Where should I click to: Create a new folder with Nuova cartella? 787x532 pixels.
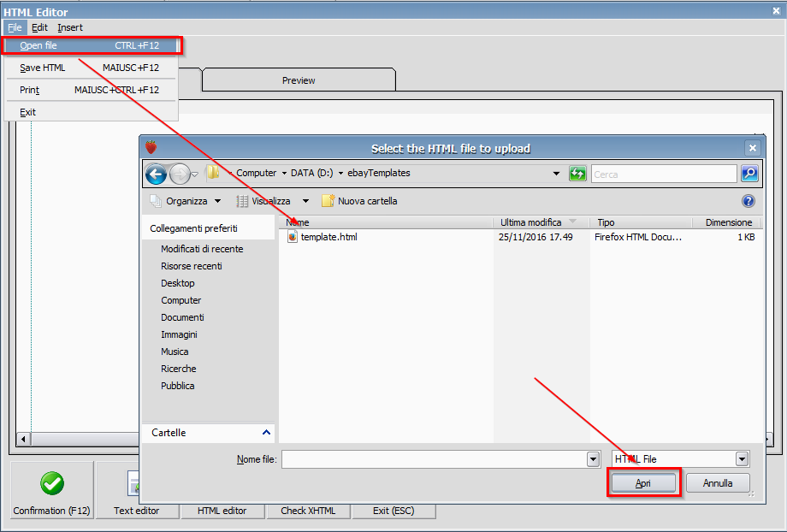pos(359,201)
